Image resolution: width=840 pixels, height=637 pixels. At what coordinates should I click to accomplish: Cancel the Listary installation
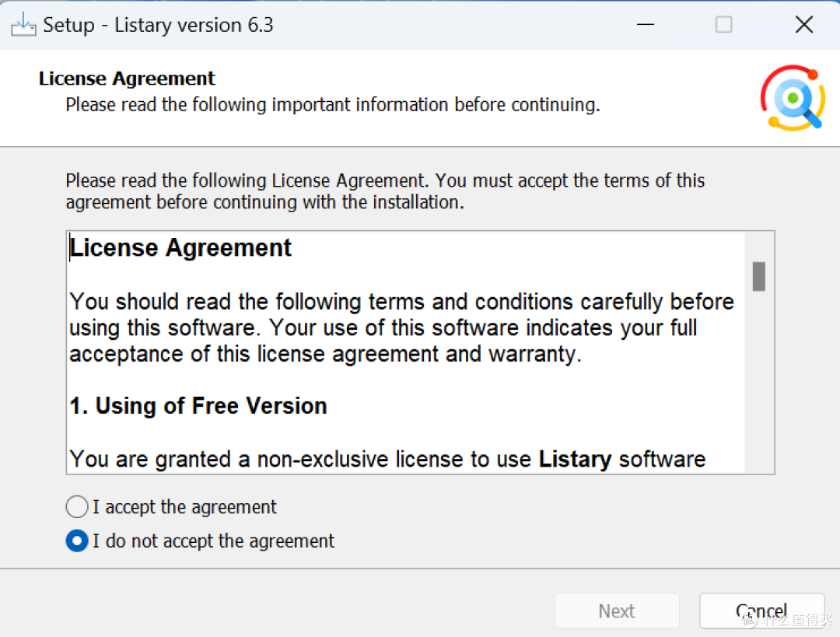(761, 611)
